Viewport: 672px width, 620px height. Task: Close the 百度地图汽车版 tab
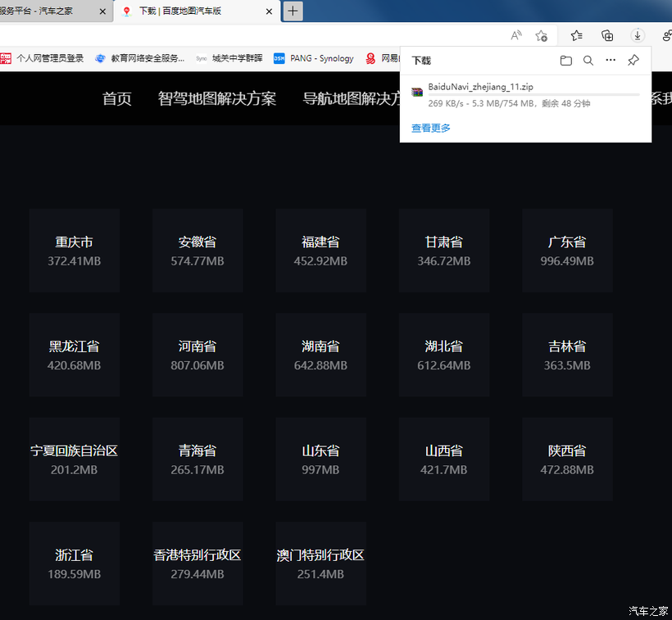pyautogui.click(x=269, y=11)
